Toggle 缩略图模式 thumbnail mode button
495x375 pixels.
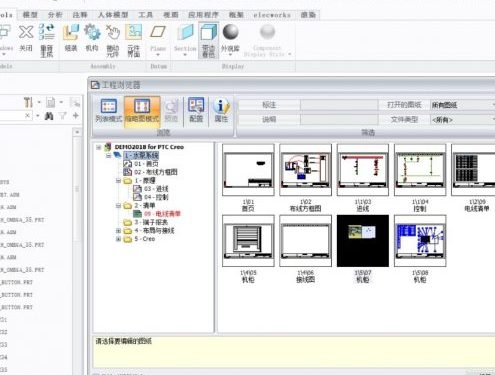pos(142,111)
